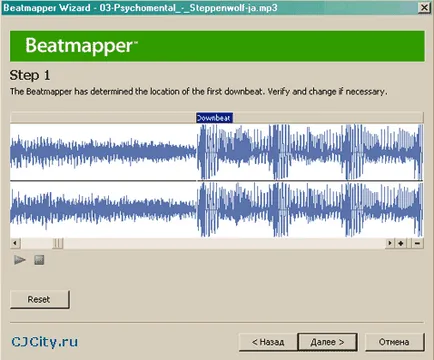Cancel the wizard with Отмена
Viewport: 434px width, 360px height.
[x=394, y=342]
